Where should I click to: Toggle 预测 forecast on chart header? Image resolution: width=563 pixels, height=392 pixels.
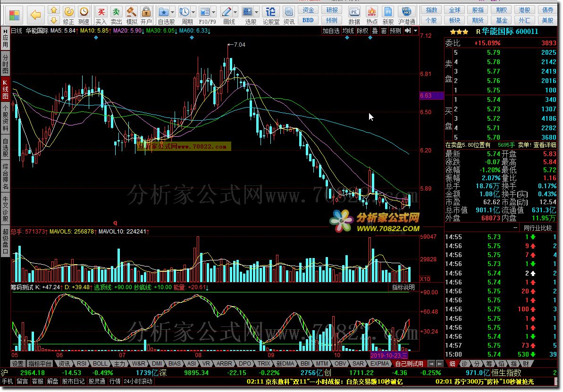pos(395,31)
